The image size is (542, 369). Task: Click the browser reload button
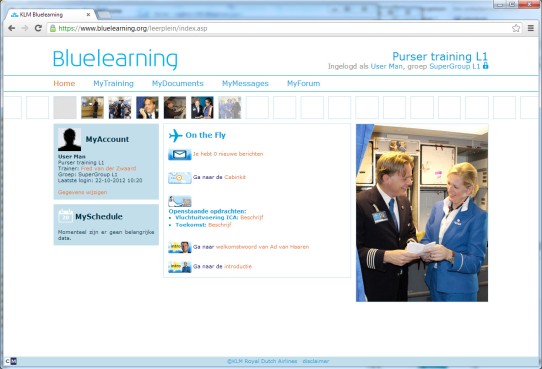coord(38,28)
